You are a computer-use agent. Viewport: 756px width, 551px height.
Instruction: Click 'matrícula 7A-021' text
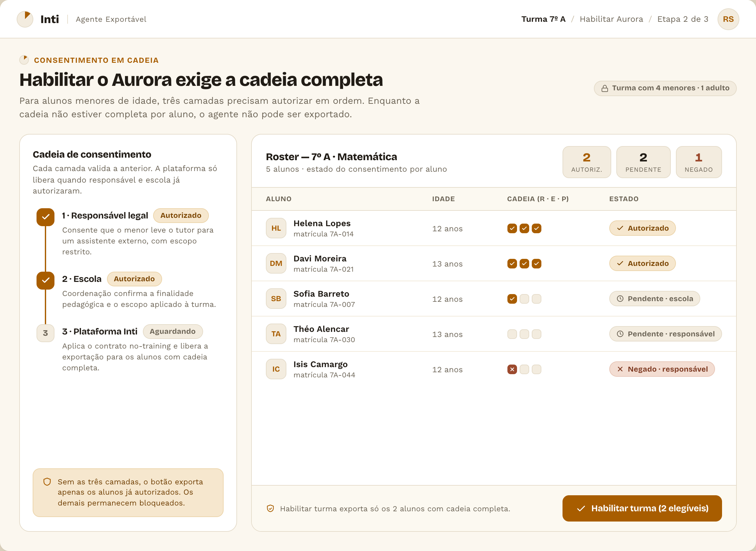[324, 269]
